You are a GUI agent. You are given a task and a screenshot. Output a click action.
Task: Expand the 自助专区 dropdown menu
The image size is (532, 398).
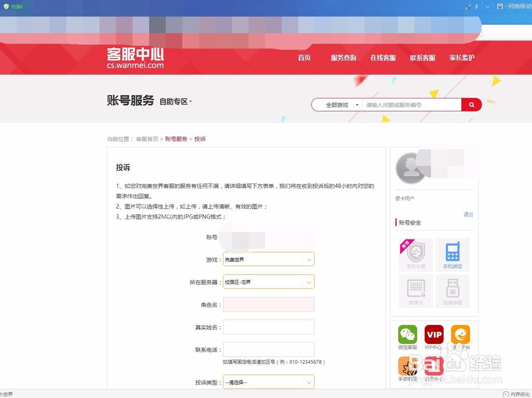(174, 102)
